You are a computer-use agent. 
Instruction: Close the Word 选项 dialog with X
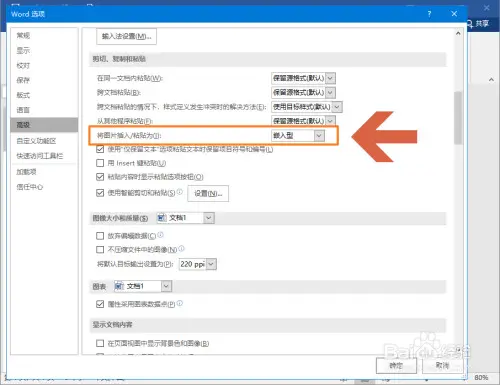pyautogui.click(x=454, y=14)
